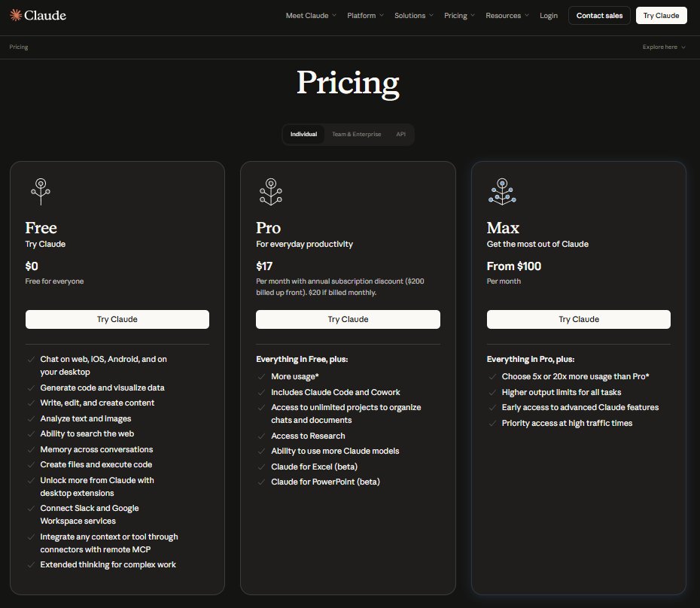Click checkmark beside 'Claude for Excel (beta)'
The image size is (700, 608).
coord(262,467)
